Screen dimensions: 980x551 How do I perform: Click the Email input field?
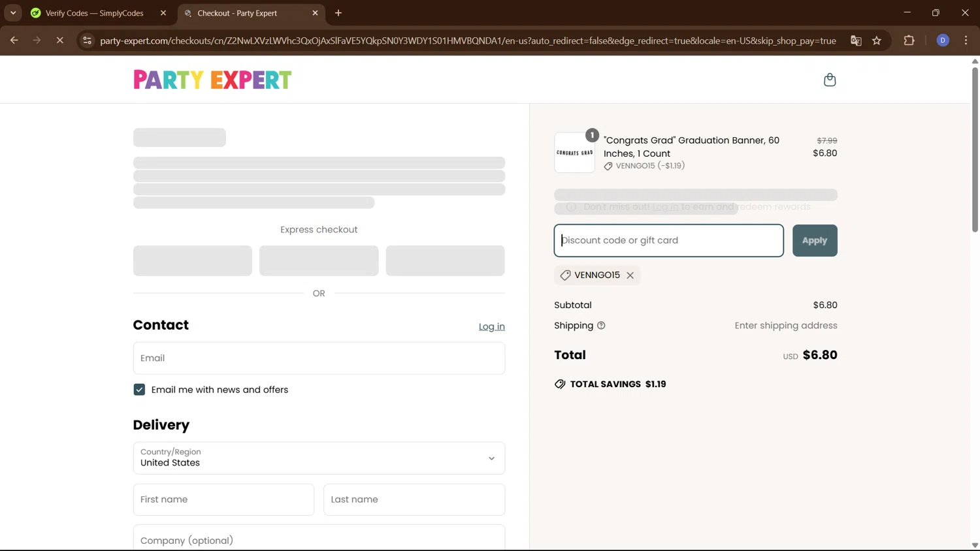click(319, 358)
